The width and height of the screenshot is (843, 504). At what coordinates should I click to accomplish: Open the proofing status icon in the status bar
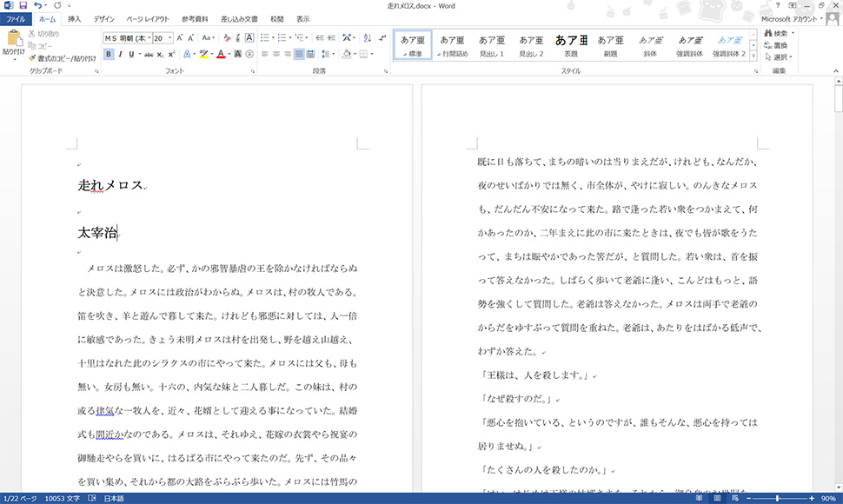point(92,499)
